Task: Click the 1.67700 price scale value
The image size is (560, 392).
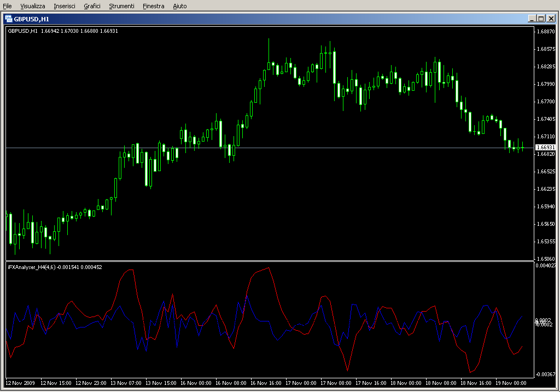Action: [546, 101]
